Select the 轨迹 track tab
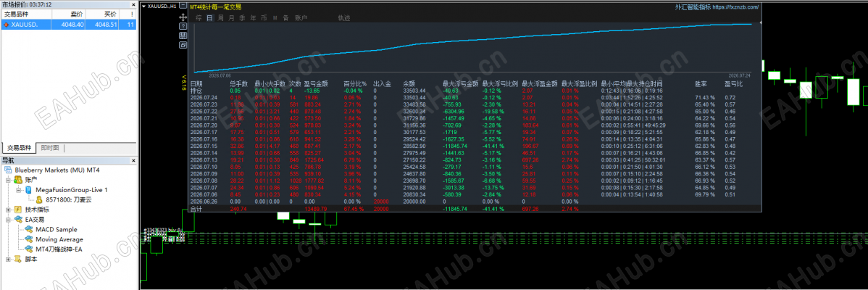Image resolution: width=868 pixels, height=290 pixels. 343,17
